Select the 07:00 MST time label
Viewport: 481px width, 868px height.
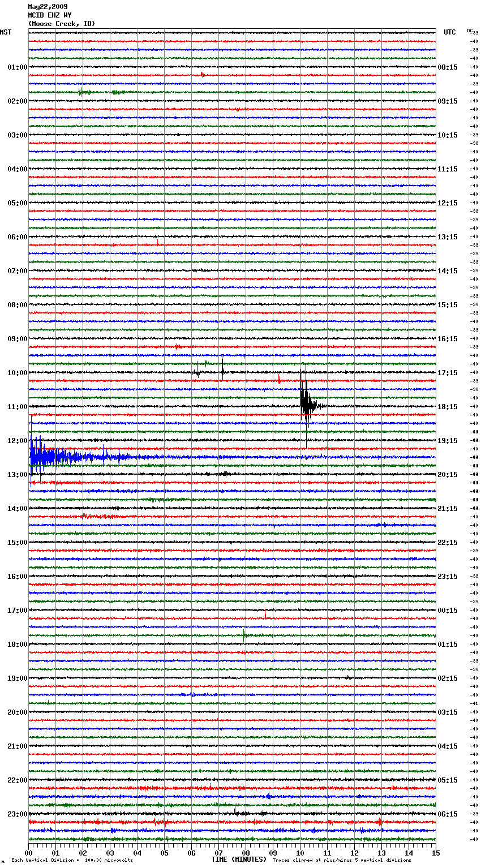[18, 271]
